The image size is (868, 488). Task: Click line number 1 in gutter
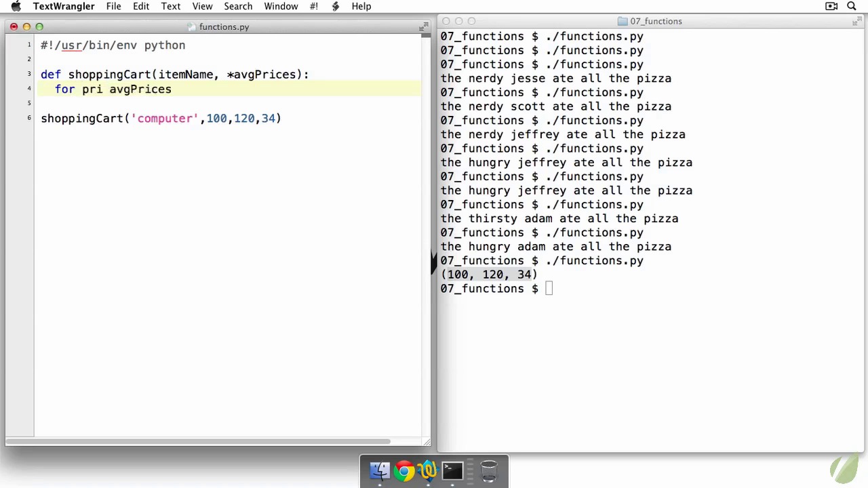(29, 45)
